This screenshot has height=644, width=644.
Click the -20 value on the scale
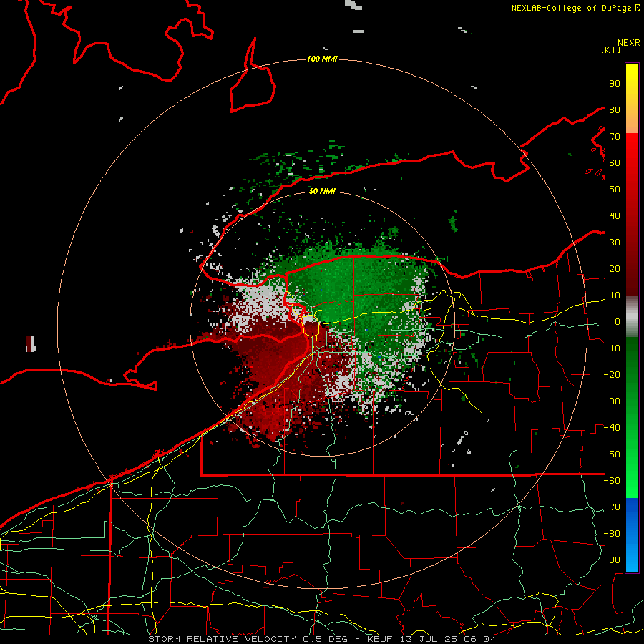click(612, 375)
